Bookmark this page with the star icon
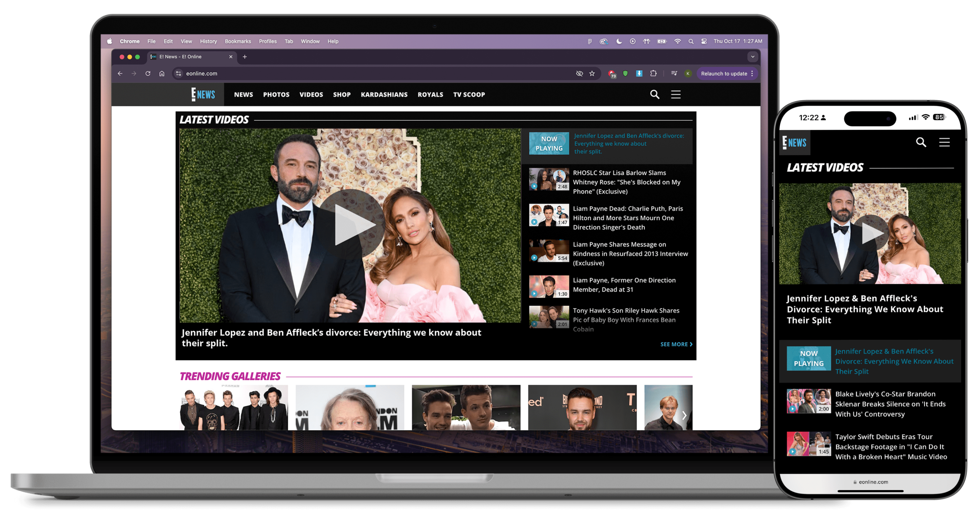Image resolution: width=980 pixels, height=516 pixels. coord(592,73)
